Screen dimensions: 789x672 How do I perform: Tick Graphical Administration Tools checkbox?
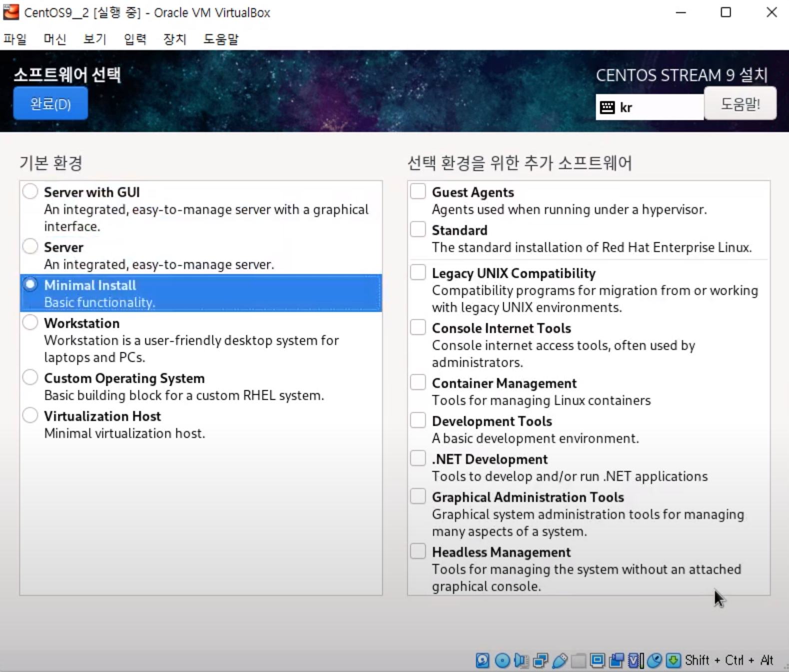coord(418,496)
